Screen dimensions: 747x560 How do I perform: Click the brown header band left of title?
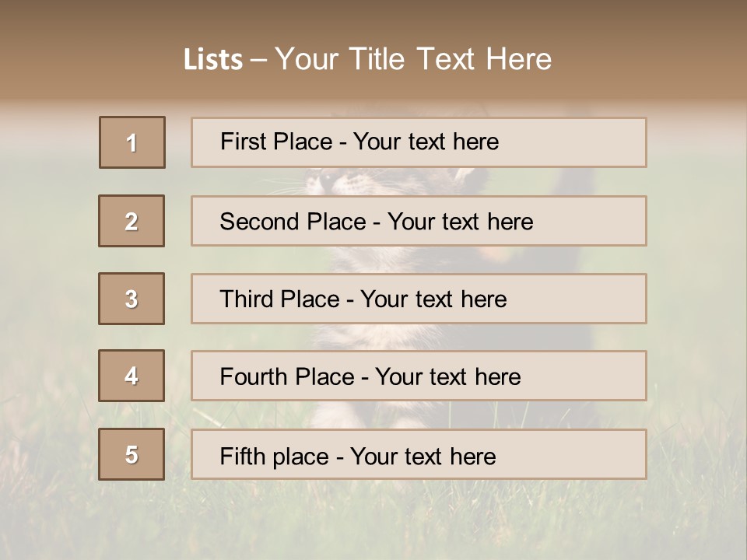point(90,52)
